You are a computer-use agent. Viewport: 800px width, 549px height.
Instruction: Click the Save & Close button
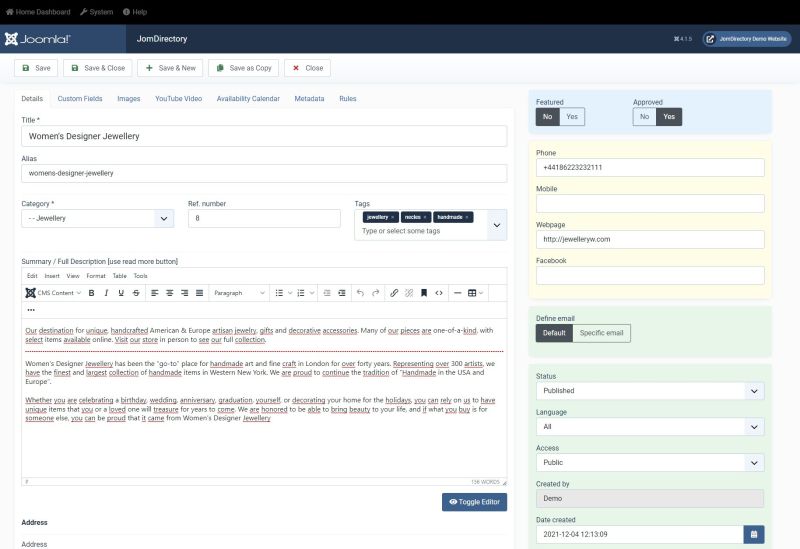click(x=98, y=68)
